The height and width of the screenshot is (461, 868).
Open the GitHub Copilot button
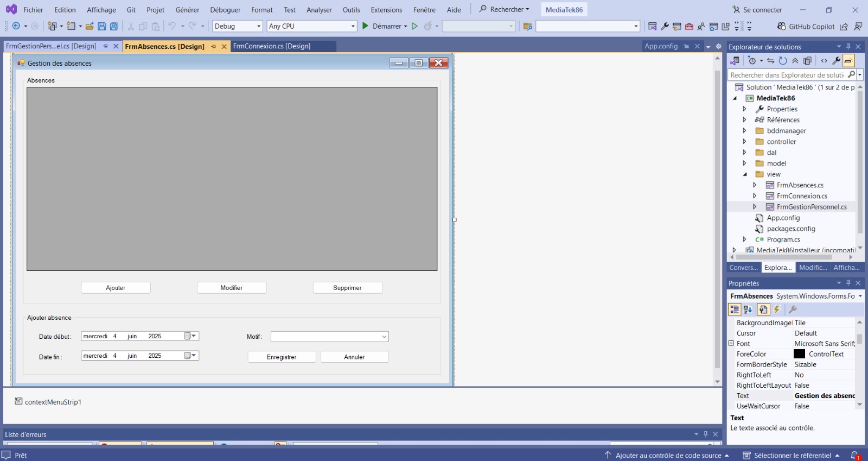pos(806,26)
